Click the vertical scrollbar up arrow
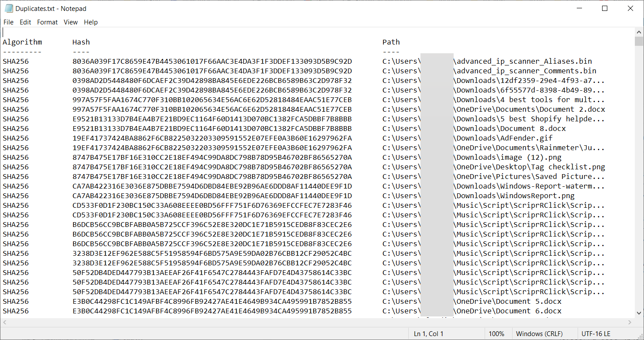The width and height of the screenshot is (644, 340). click(x=639, y=31)
